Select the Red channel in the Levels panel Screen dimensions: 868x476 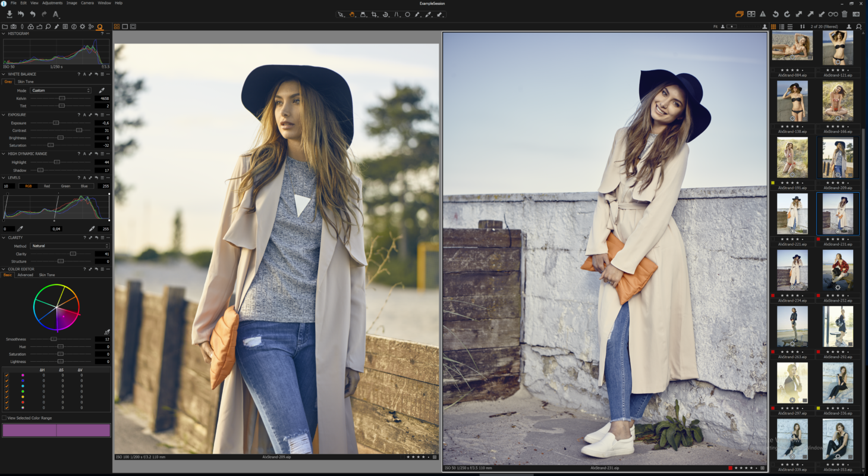[47, 186]
